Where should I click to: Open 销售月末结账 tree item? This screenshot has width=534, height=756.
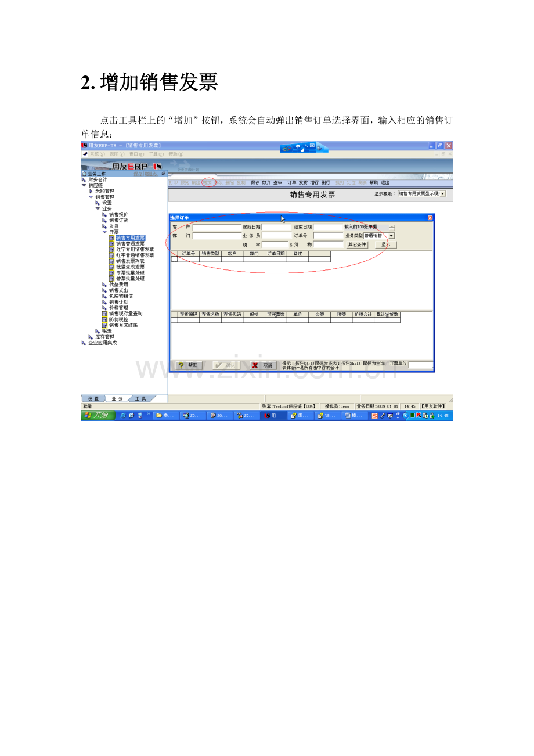[123, 325]
